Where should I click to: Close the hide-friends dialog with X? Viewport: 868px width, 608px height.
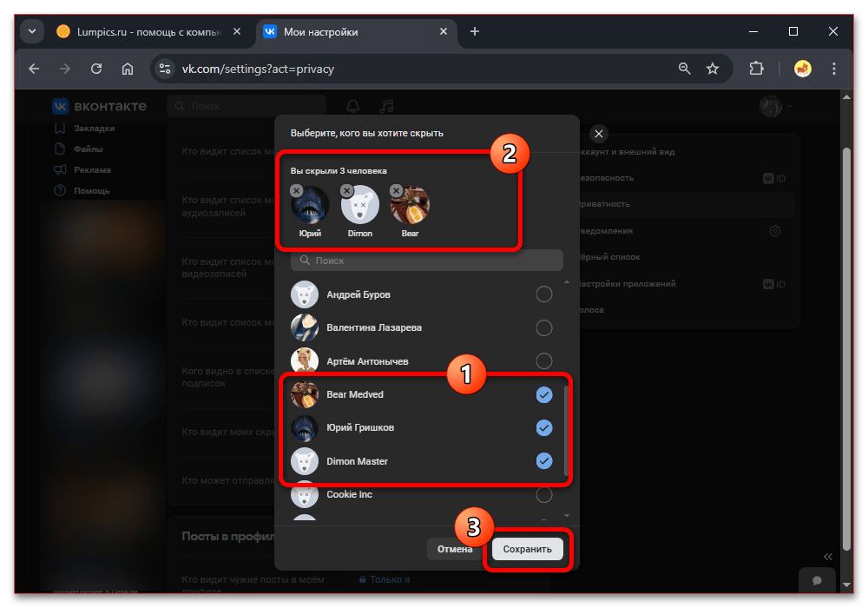[598, 134]
